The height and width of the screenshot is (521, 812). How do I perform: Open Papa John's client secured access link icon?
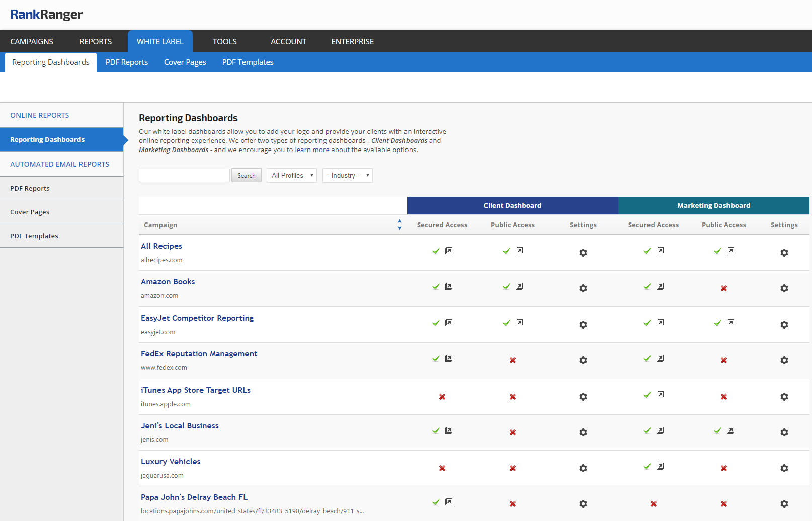pyautogui.click(x=449, y=502)
